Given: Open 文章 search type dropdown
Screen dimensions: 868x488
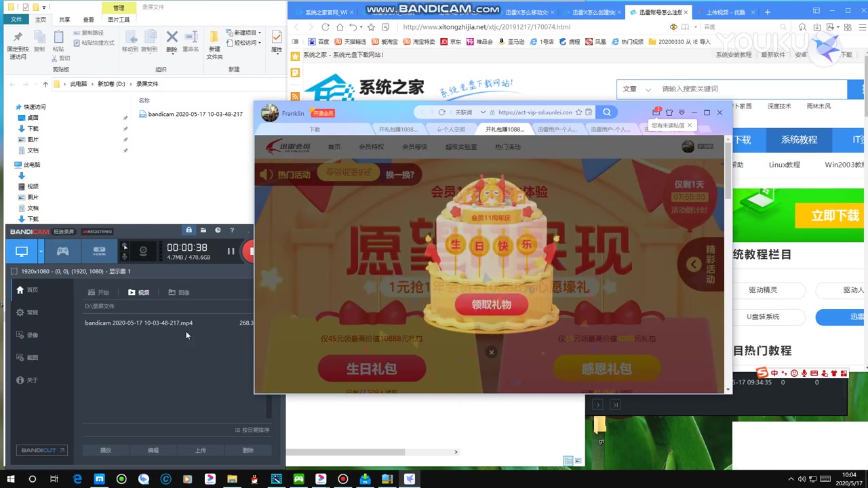Looking at the screenshot, I should coord(636,89).
